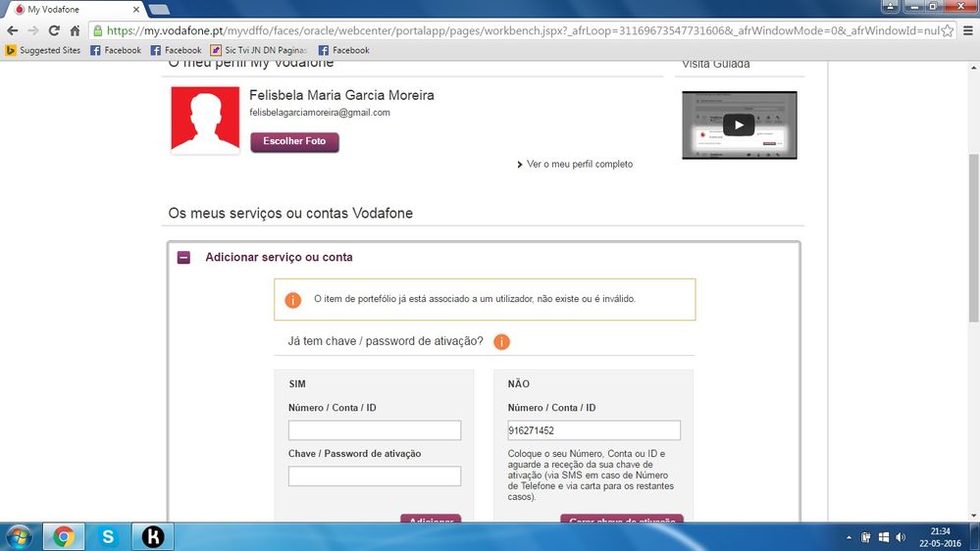Collapse the Adicionar serviço ou conta section
Image resolution: width=980 pixels, height=551 pixels.
point(183,258)
